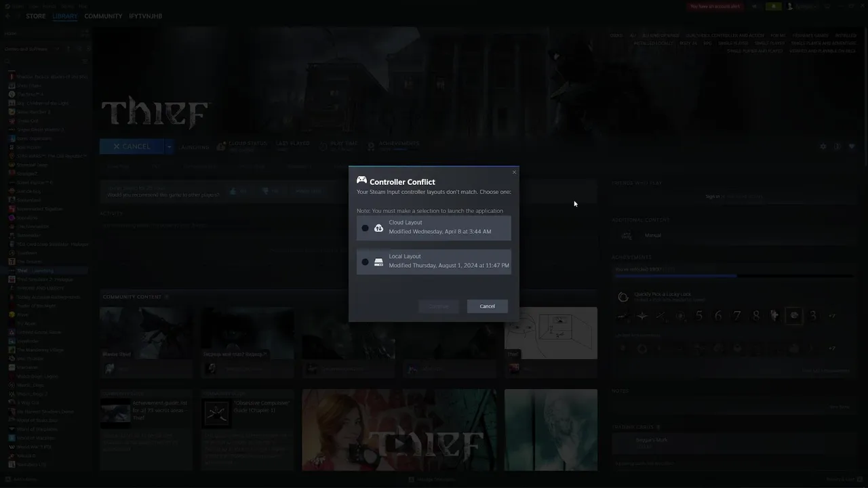
Task: Click the friends announcement icon in header
Action: [754, 6]
